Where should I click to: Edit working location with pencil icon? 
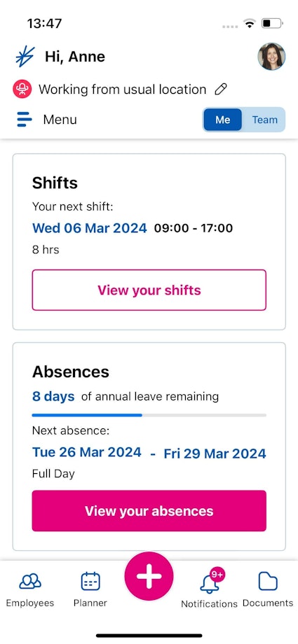click(221, 89)
